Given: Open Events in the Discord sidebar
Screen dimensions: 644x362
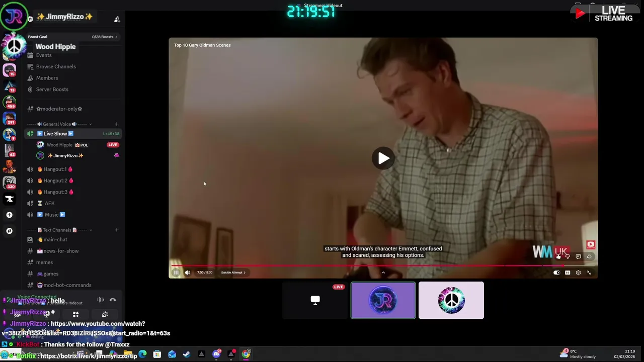Looking at the screenshot, I should click(x=44, y=55).
